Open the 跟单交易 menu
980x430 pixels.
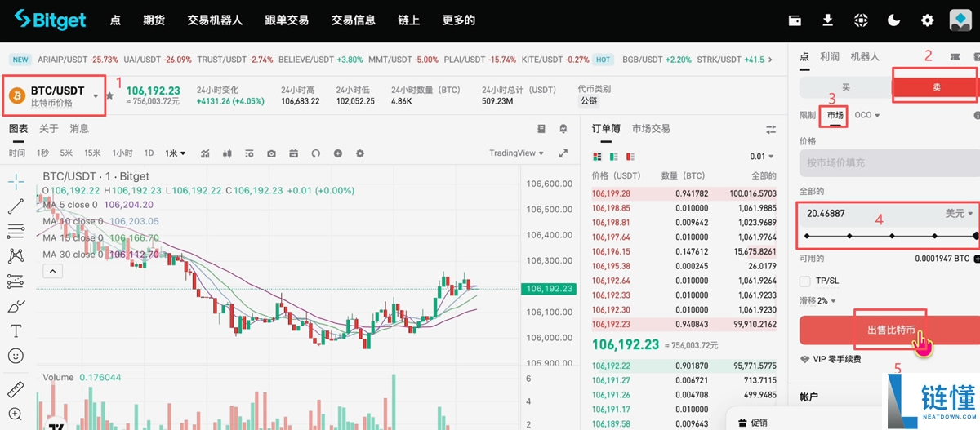[x=287, y=20]
